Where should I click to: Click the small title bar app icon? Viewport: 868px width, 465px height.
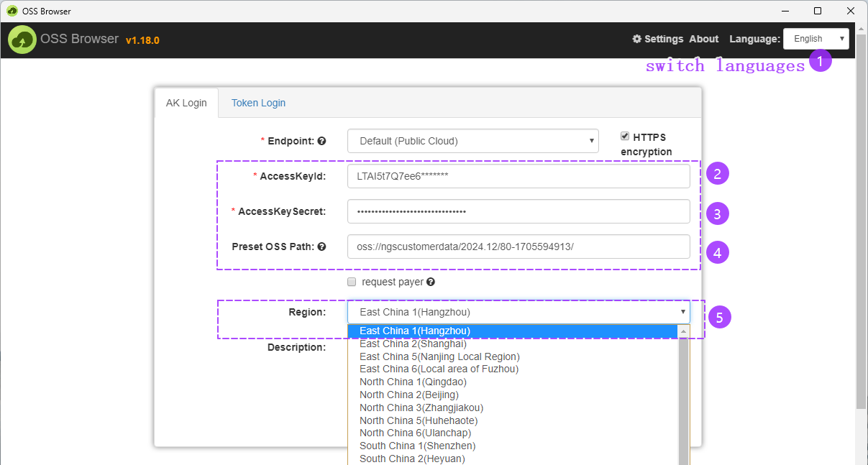tap(12, 11)
